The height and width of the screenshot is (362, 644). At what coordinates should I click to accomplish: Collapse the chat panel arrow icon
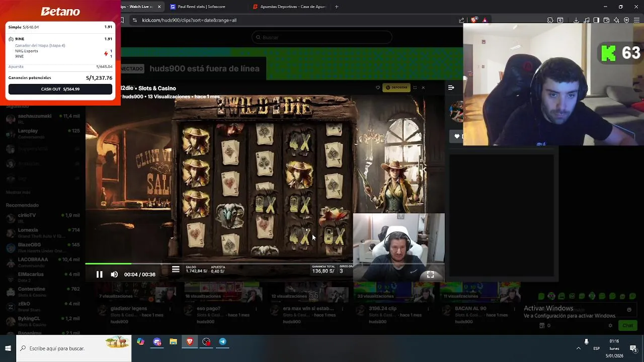451,87
